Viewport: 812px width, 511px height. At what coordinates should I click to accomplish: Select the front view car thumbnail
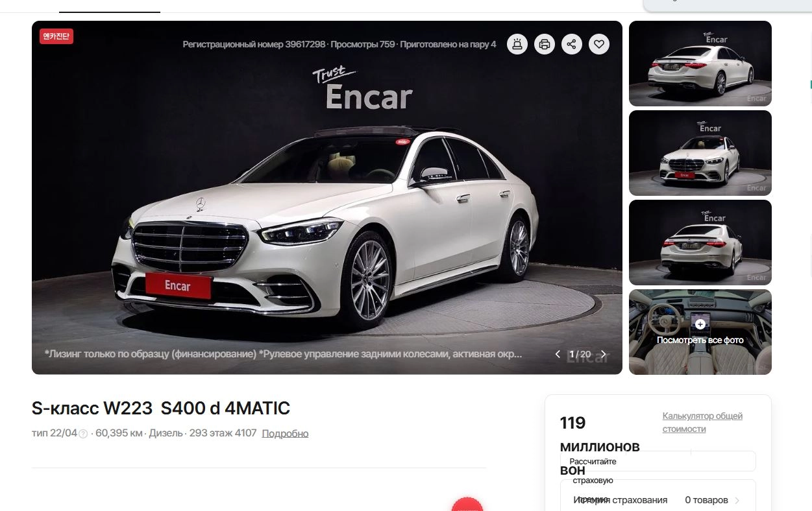tap(700, 153)
